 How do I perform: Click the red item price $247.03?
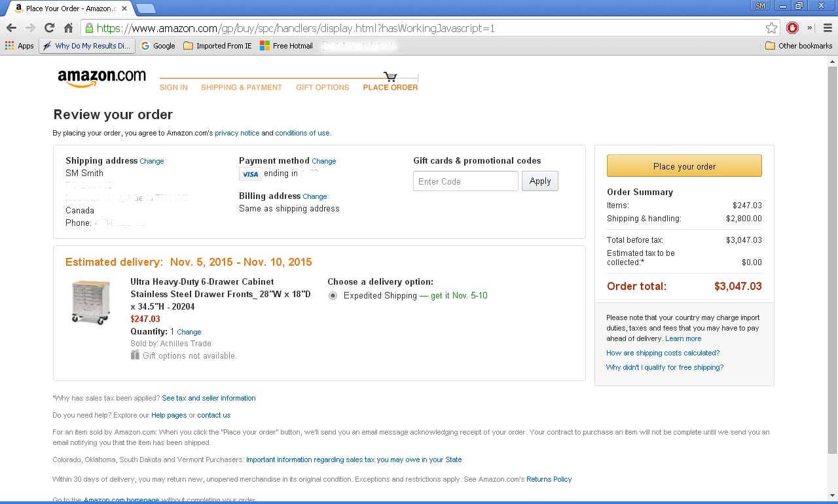click(145, 319)
